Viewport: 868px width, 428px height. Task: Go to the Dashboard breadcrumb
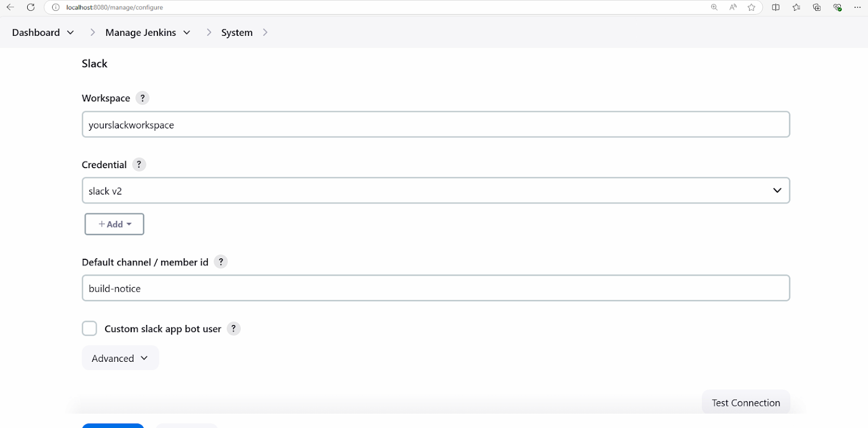[x=36, y=33]
